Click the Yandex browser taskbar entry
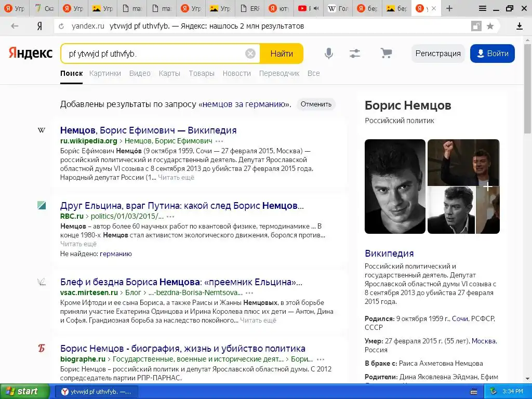532x399 pixels. tap(96, 392)
